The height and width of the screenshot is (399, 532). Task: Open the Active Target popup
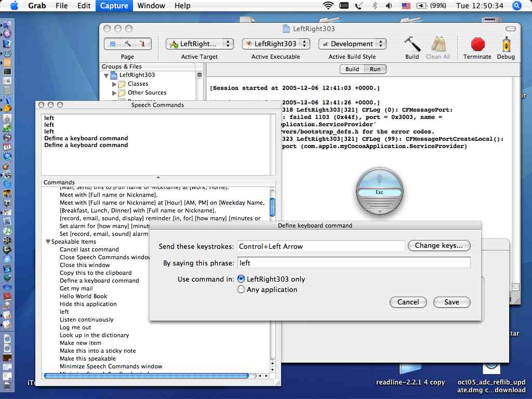click(x=199, y=44)
